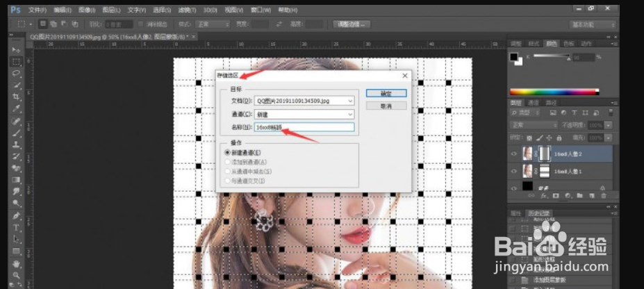This screenshot has width=644, height=289.
Task: Click Delete layer trash icon
Action: click(x=604, y=196)
